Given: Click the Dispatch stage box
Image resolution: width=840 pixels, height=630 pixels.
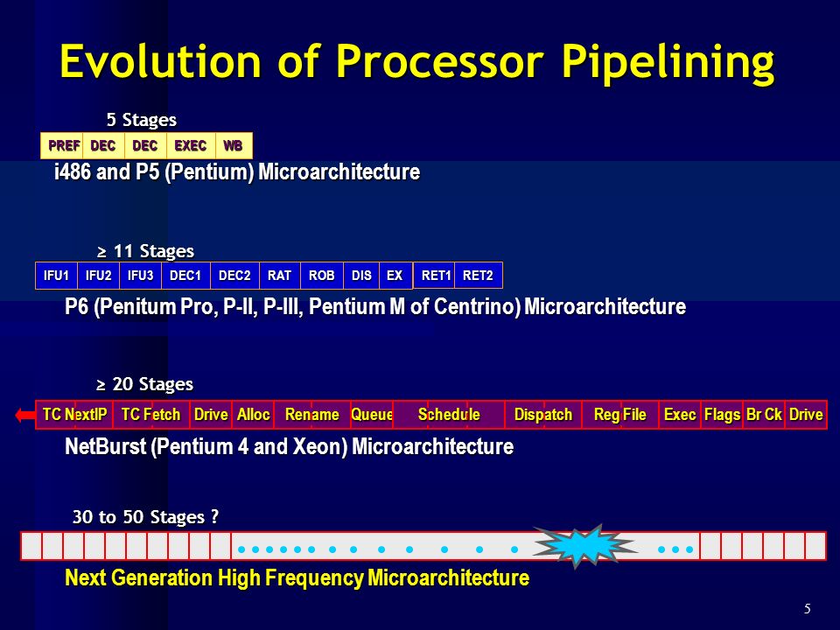Looking at the screenshot, I should 543,415.
